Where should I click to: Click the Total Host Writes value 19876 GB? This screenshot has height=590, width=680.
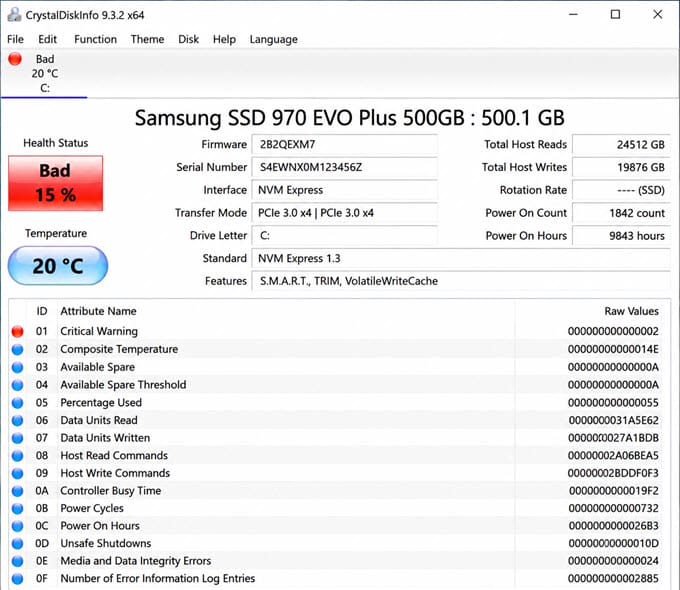pyautogui.click(x=621, y=167)
